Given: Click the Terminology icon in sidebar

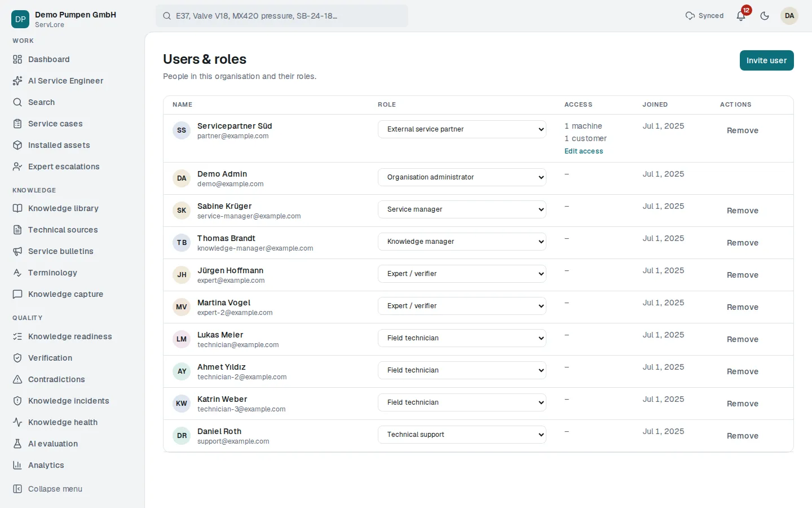Looking at the screenshot, I should pos(17,273).
